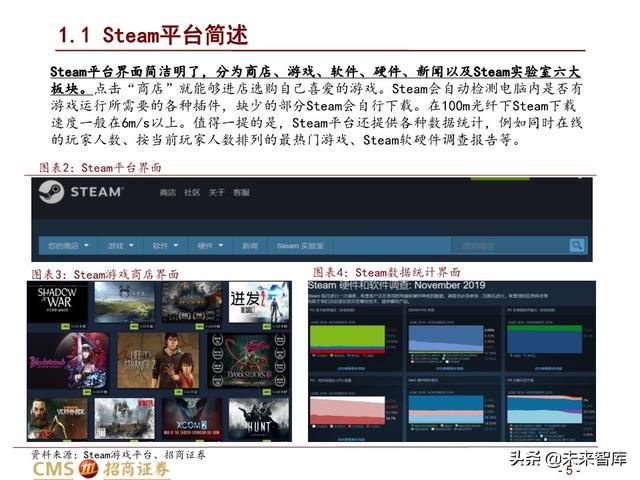Click the discount badge under Bloodstained
The image size is (640, 480).
(87, 392)
